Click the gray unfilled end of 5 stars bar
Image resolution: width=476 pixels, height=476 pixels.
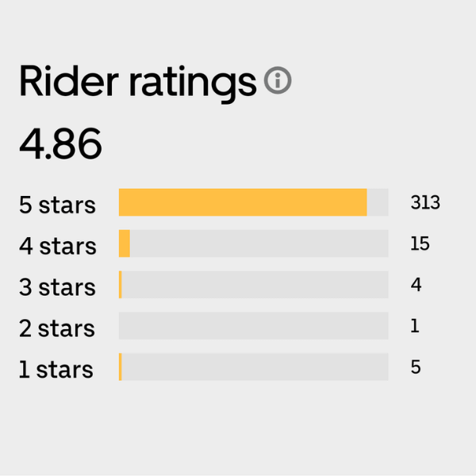[378, 202]
